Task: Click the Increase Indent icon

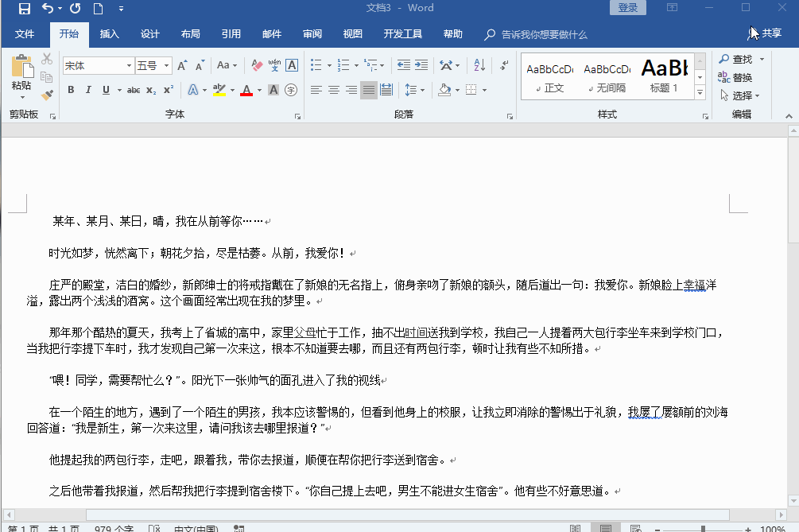Action: point(421,65)
